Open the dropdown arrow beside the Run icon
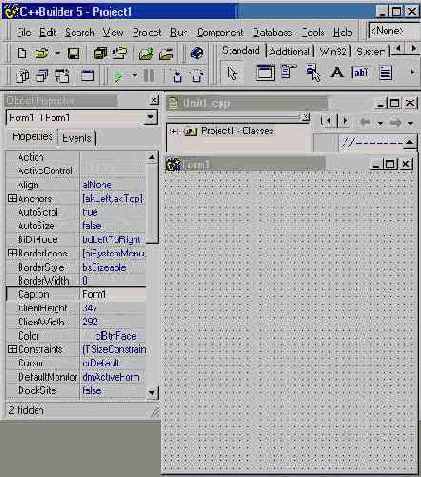This screenshot has height=477, width=421. (x=135, y=76)
